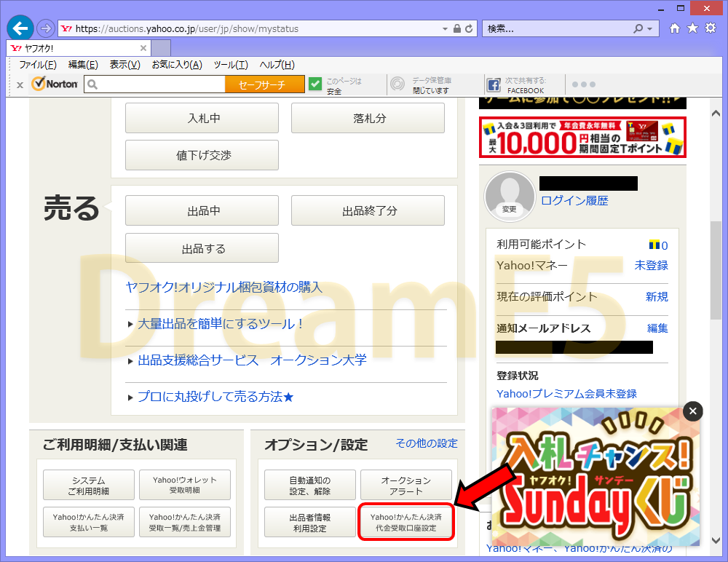Screen dimensions: 728x562
Task: Open the お気に入り menu
Action: tap(177, 65)
